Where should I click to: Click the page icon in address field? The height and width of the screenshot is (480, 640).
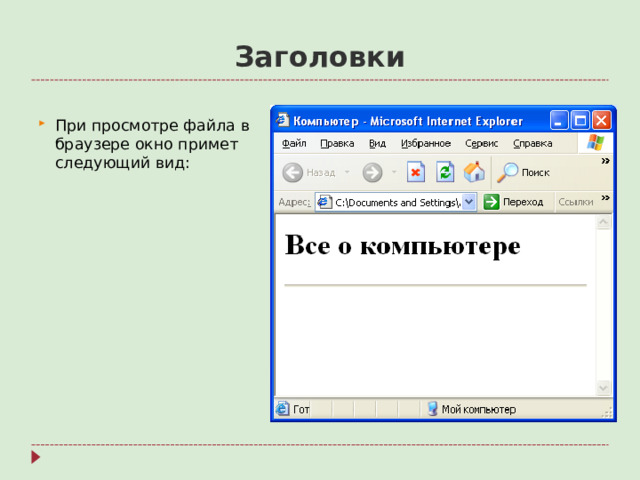(x=324, y=202)
